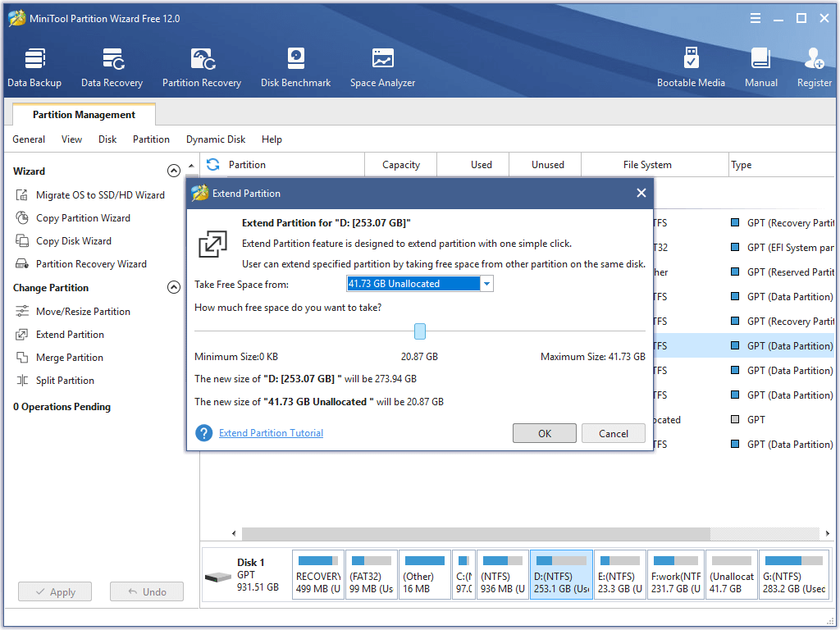Viewport: 840px width, 630px height.
Task: Select Extend Partition in sidebar
Action: [x=59, y=335]
